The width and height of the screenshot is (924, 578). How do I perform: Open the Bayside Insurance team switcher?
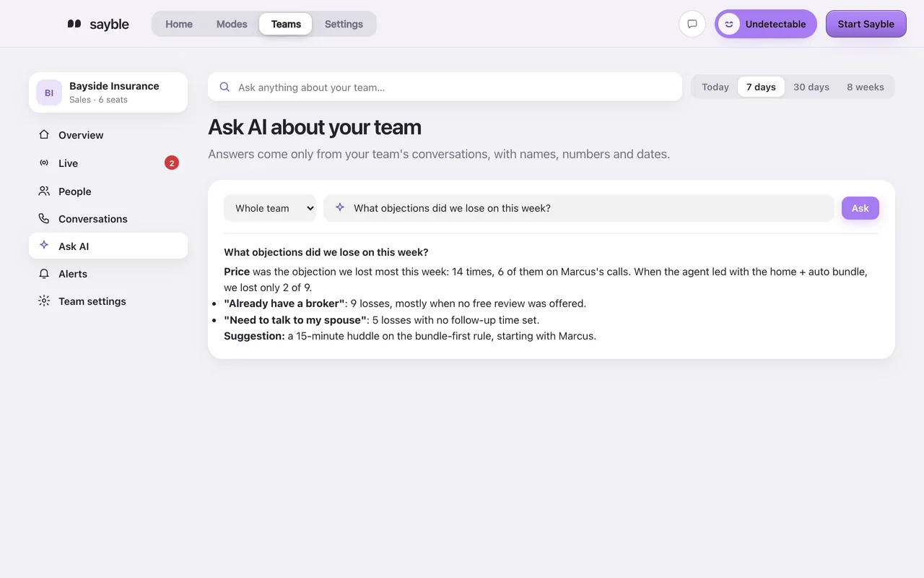108,92
